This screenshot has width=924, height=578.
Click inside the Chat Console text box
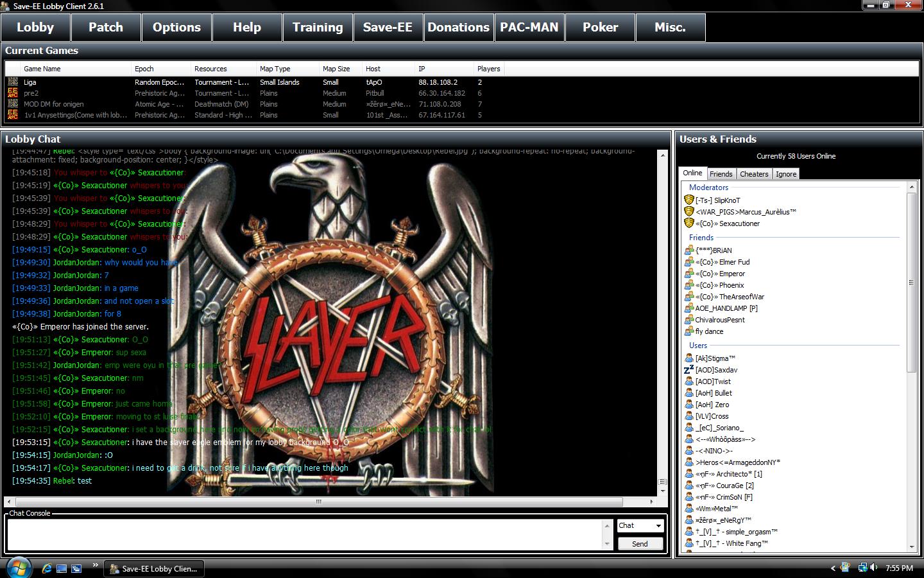pyautogui.click(x=305, y=534)
